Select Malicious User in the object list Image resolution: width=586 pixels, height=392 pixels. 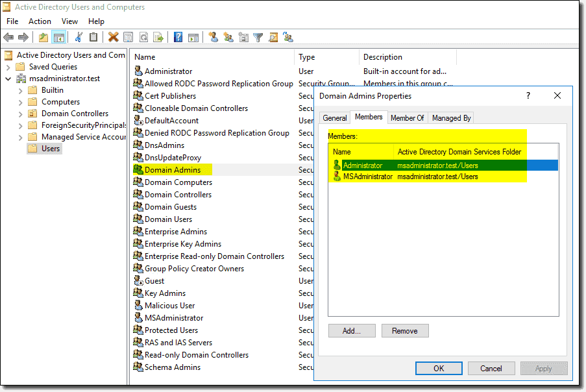click(x=169, y=306)
